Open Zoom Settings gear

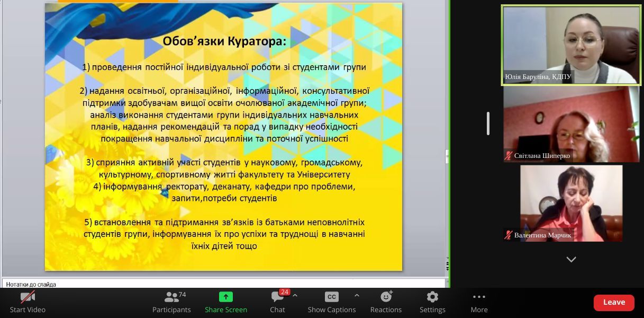[x=432, y=302]
